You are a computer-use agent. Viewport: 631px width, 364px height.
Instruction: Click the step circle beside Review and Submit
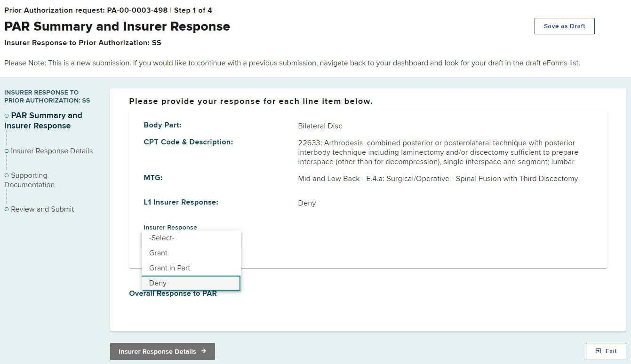(7, 209)
